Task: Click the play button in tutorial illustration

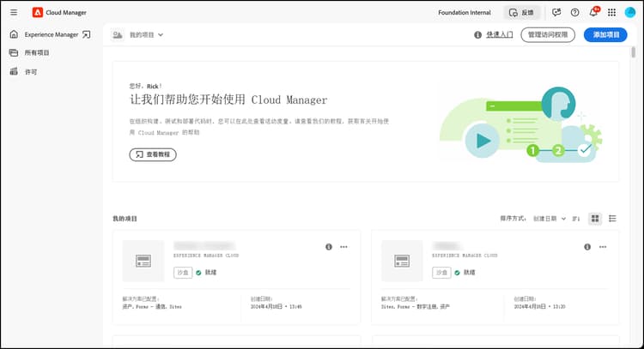Action: [483, 141]
